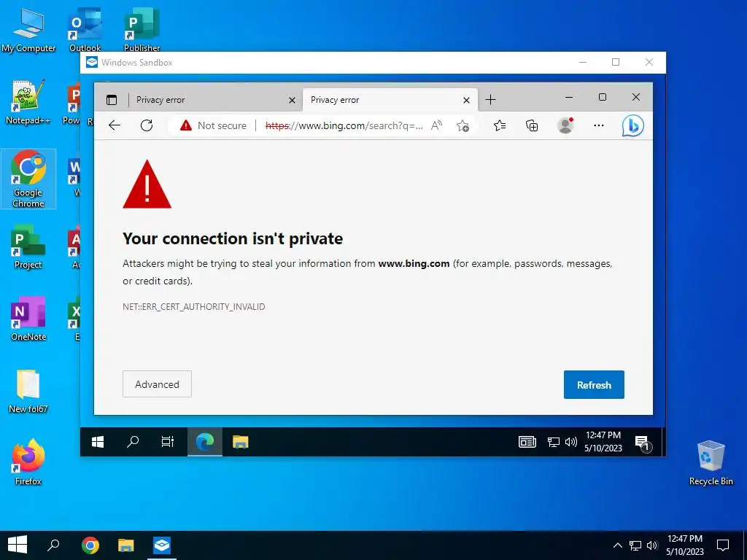Open the Edge profile avatar
The image size is (747, 560).
565,125
